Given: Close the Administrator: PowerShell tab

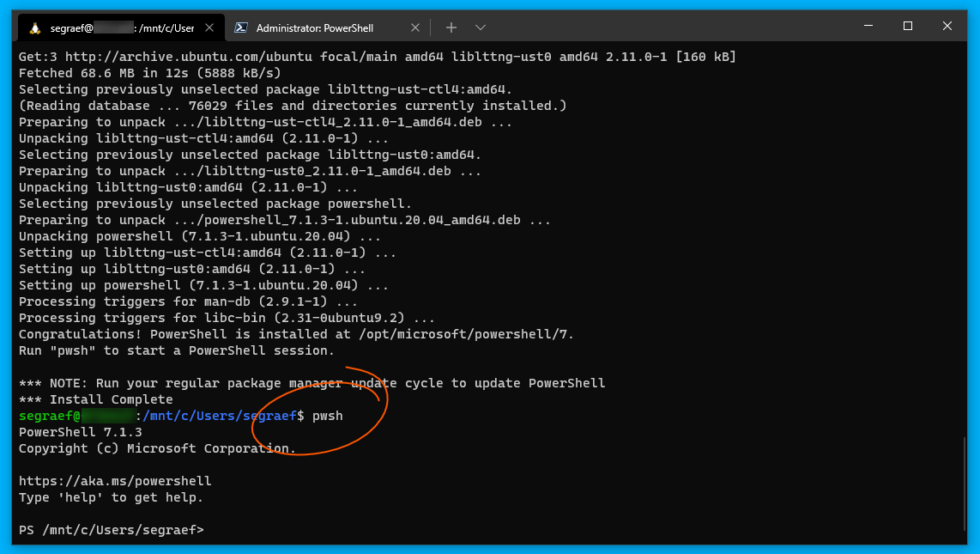Looking at the screenshot, I should tap(415, 27).
